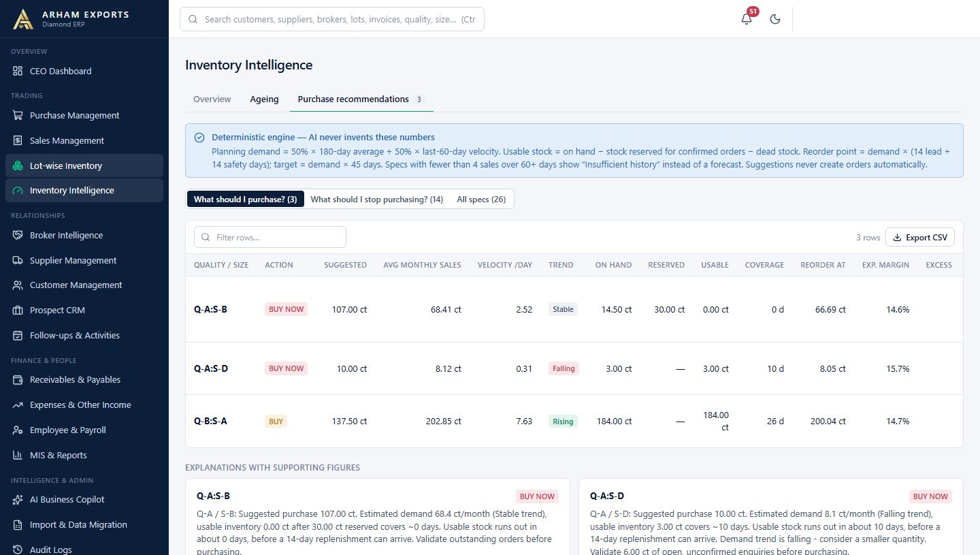Image resolution: width=980 pixels, height=555 pixels.
Task: Click the 15.7% expected margin value
Action: [x=898, y=368]
